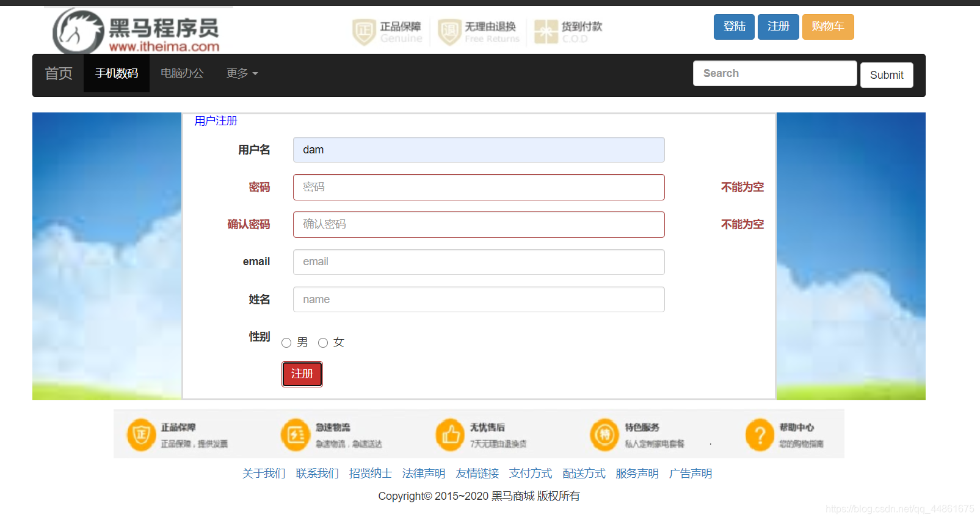
Task: Open the 联系我们 footer link
Action: coord(317,474)
